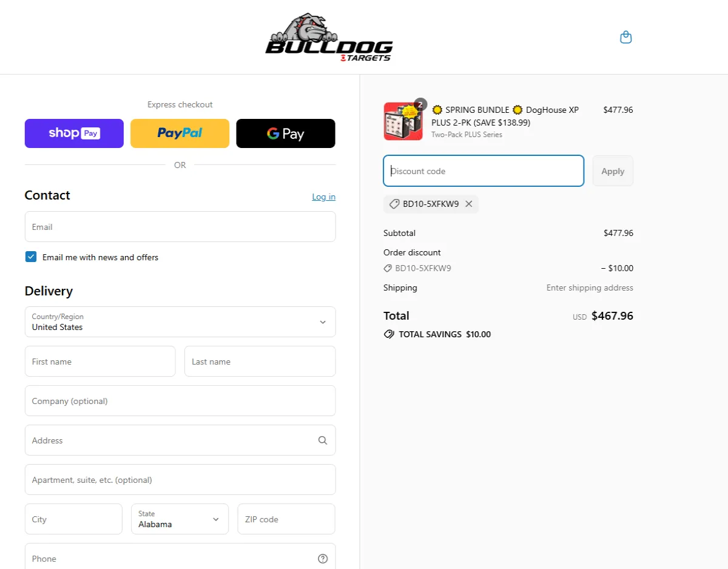
Task: Click into the Phone field
Action: 180,556
